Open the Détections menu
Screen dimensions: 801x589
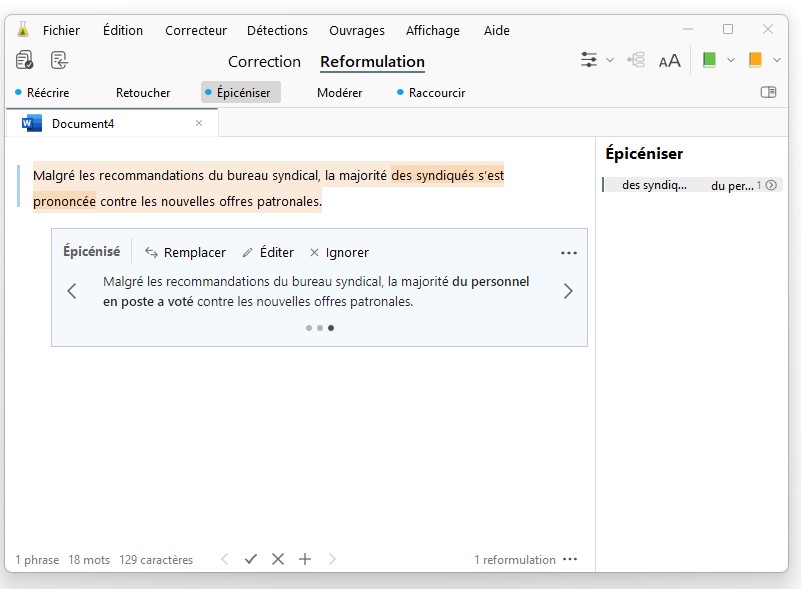pyautogui.click(x=277, y=31)
